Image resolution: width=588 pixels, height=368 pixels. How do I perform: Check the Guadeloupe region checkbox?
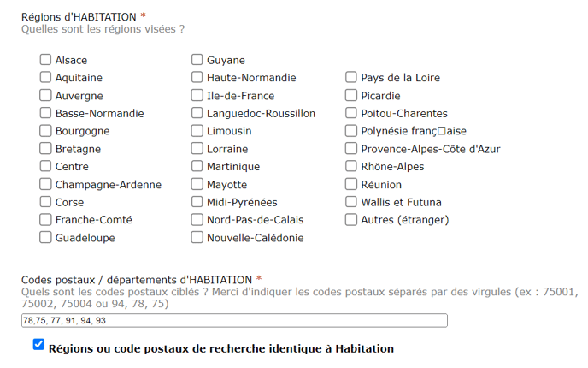pyautogui.click(x=45, y=238)
